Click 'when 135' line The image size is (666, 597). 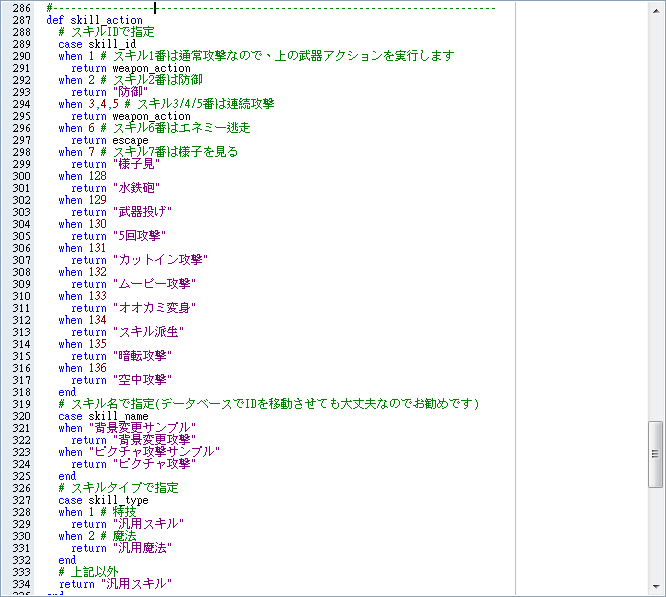tap(82, 344)
